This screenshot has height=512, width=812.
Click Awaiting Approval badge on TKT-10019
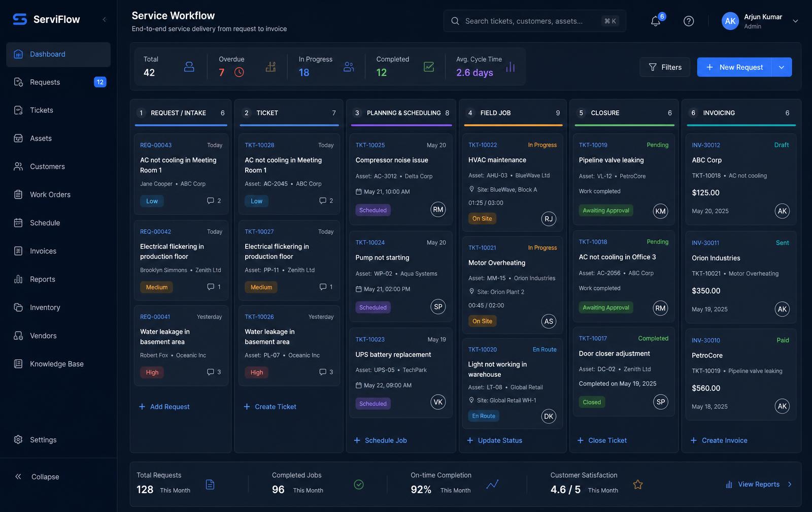pyautogui.click(x=605, y=210)
